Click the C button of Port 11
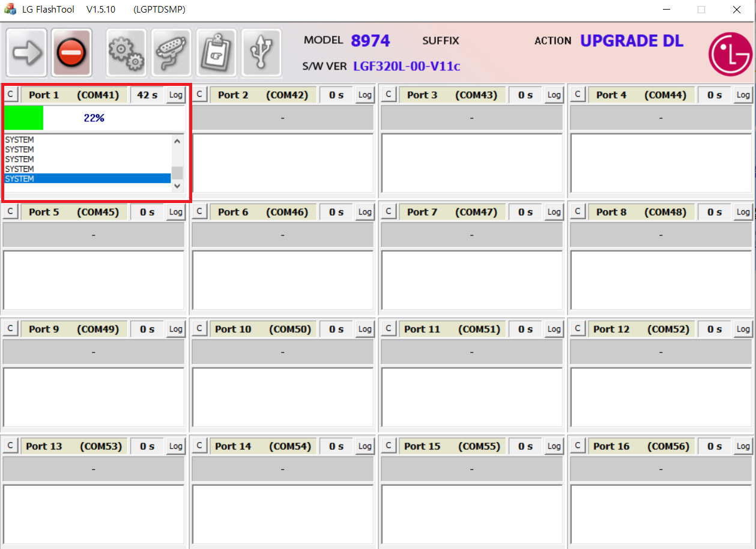756x549 pixels. (x=389, y=329)
